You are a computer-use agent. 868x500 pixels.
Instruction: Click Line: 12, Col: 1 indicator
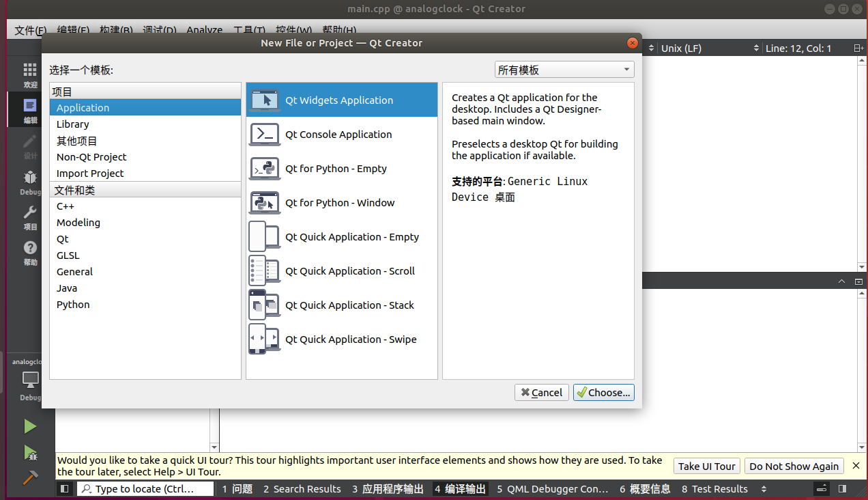(798, 48)
